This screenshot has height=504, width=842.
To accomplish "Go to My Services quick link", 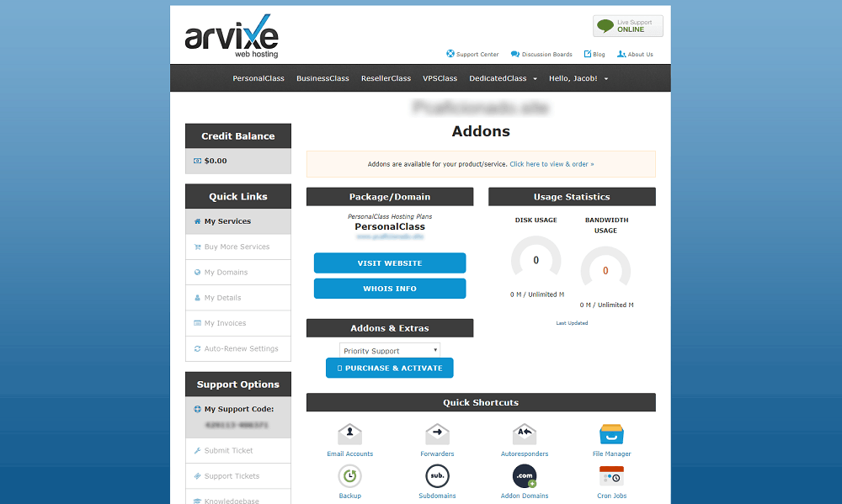I will click(x=238, y=221).
